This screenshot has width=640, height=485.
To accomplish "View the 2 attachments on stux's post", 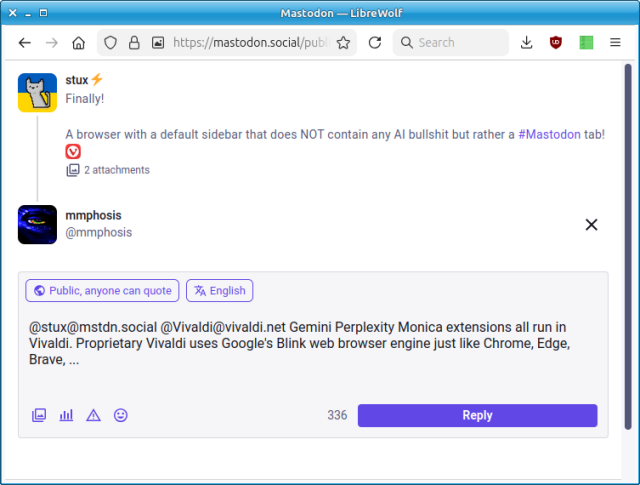I will click(108, 170).
